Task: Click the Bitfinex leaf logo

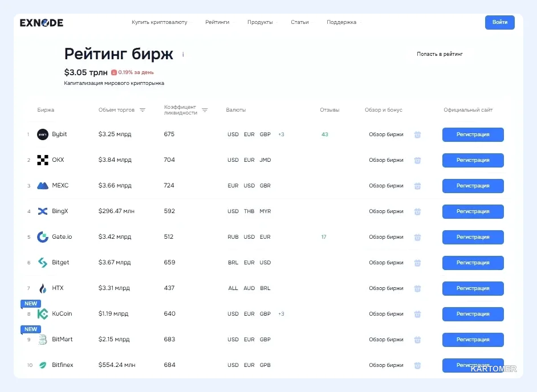Action: [x=43, y=365]
